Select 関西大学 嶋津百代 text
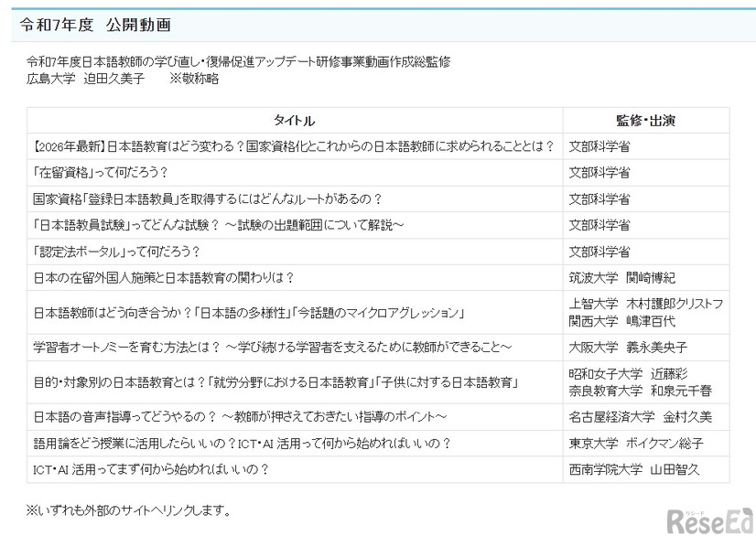This screenshot has height=536, width=756. tap(622, 321)
